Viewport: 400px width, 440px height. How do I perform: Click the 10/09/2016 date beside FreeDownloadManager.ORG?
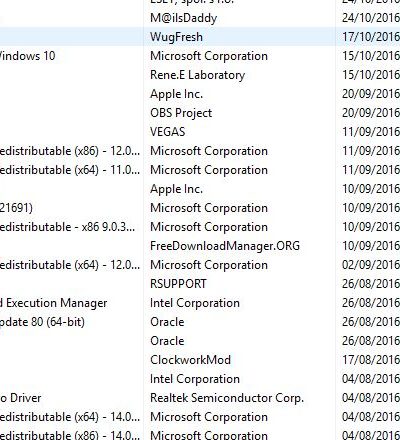[371, 246]
